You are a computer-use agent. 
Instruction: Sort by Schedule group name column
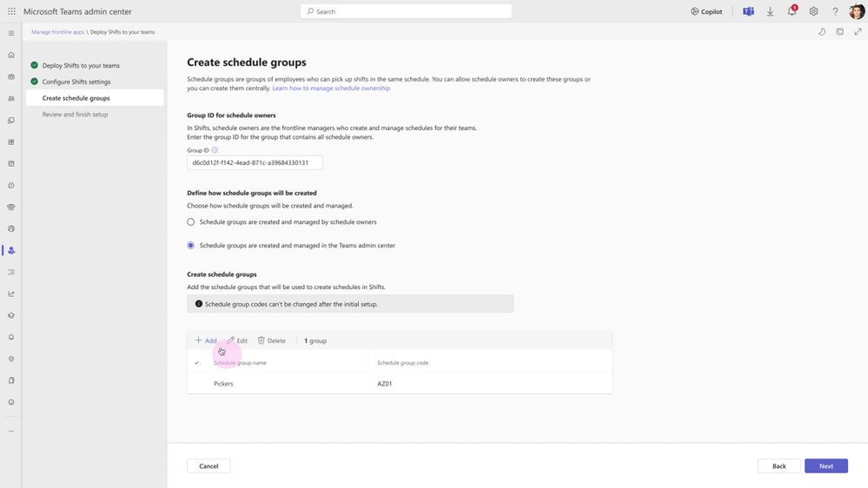(240, 363)
